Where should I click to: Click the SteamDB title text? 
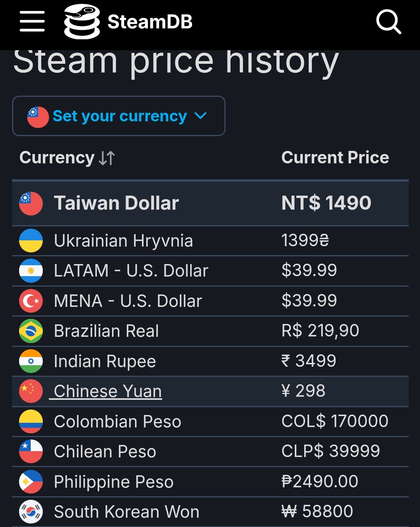150,22
